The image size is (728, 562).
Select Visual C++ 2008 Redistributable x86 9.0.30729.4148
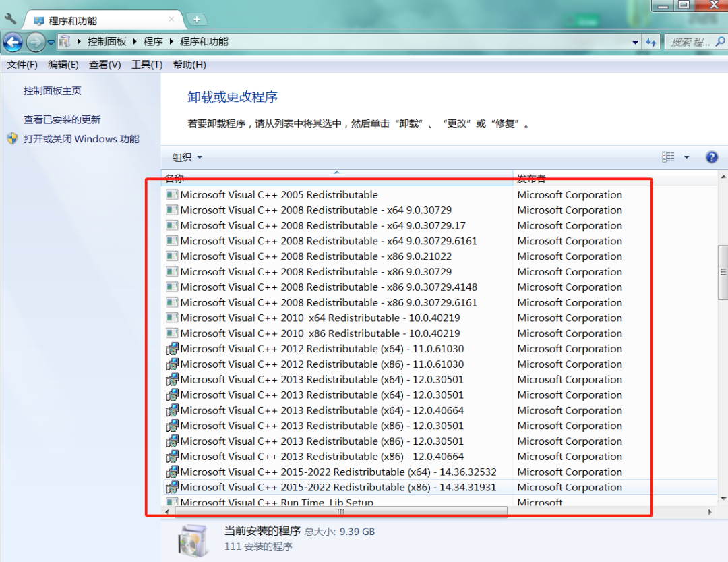pyautogui.click(x=440, y=287)
